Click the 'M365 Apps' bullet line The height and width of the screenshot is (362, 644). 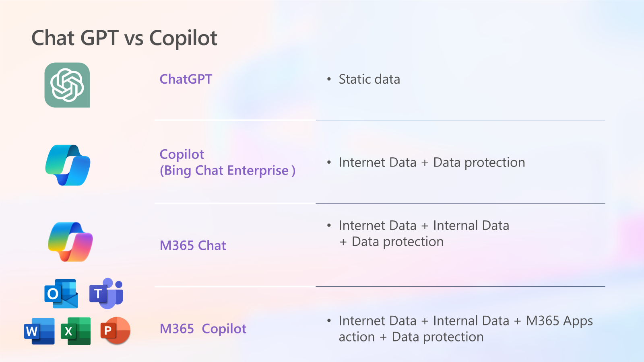[x=466, y=321]
